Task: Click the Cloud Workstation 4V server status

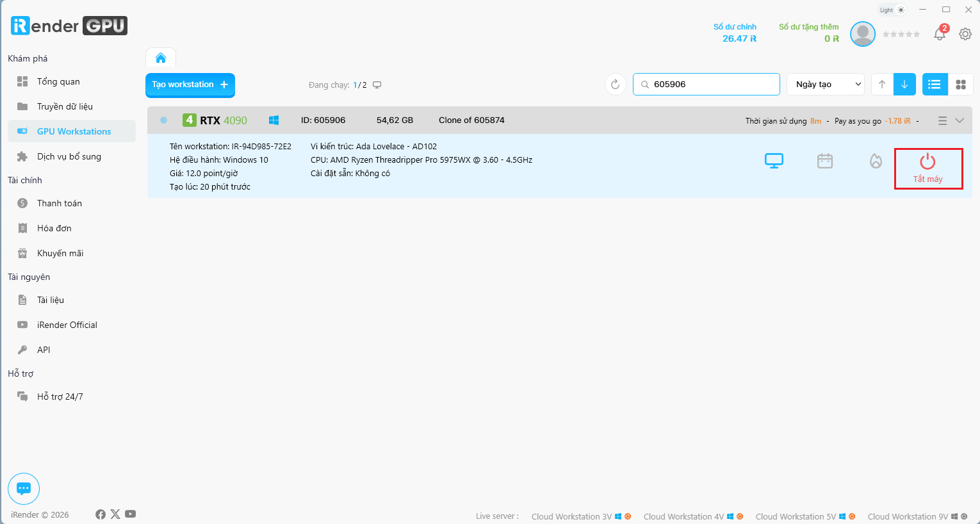Action: pyautogui.click(x=693, y=516)
